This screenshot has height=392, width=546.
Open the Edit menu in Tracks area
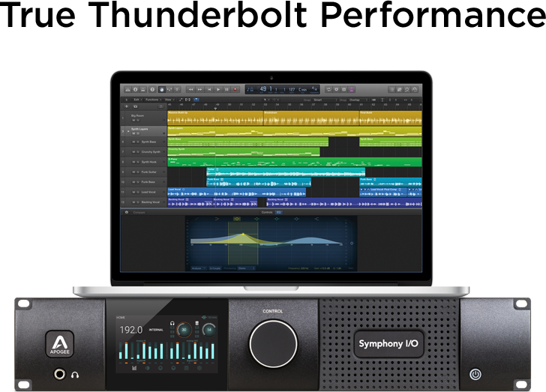pos(138,100)
